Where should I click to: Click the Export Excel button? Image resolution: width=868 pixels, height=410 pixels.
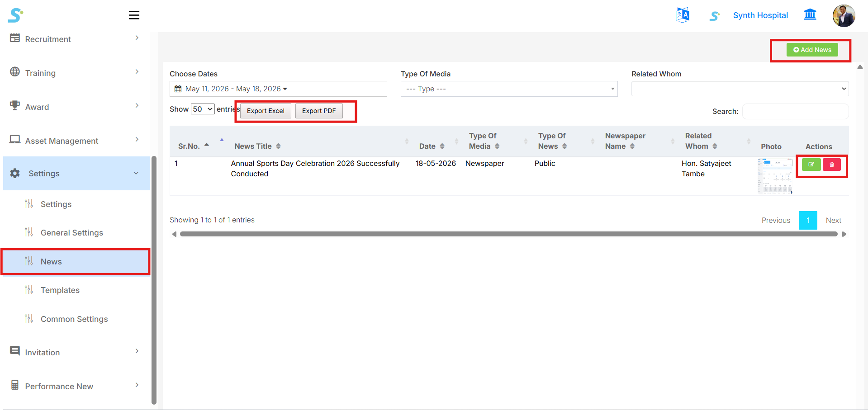coord(266,111)
